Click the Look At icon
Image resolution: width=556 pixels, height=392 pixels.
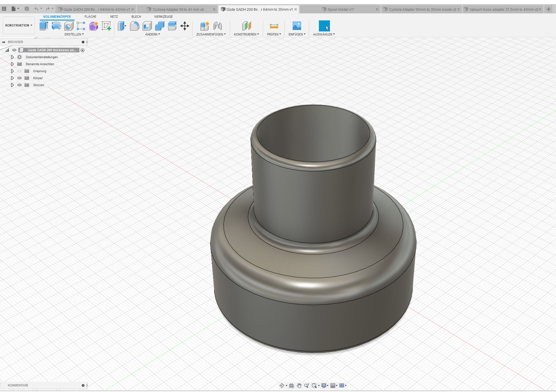[291, 386]
